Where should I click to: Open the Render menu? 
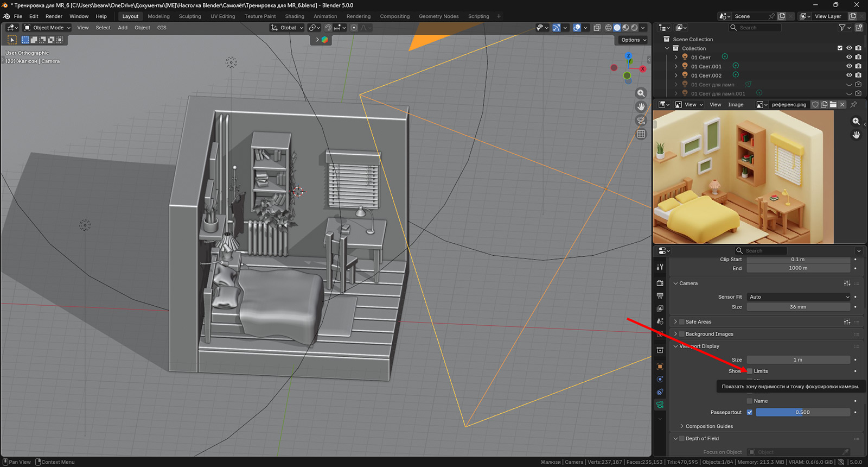tap(54, 16)
